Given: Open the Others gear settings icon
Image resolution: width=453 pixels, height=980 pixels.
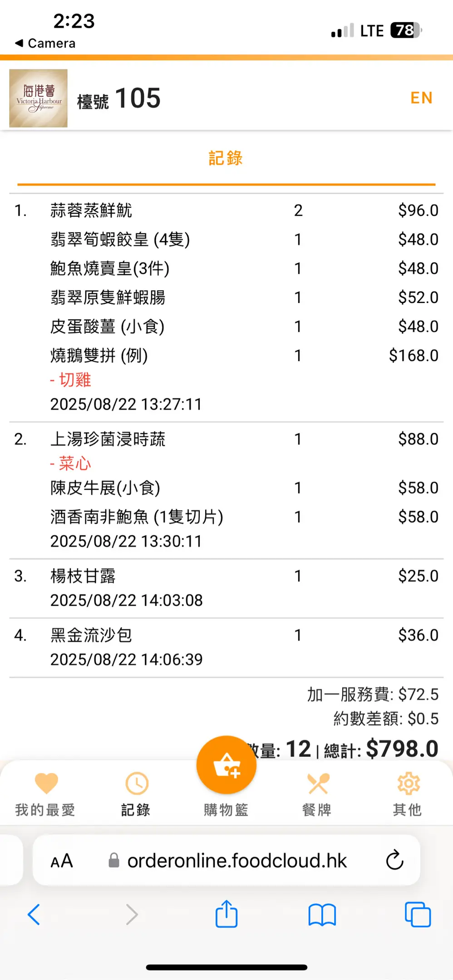Looking at the screenshot, I should [408, 783].
